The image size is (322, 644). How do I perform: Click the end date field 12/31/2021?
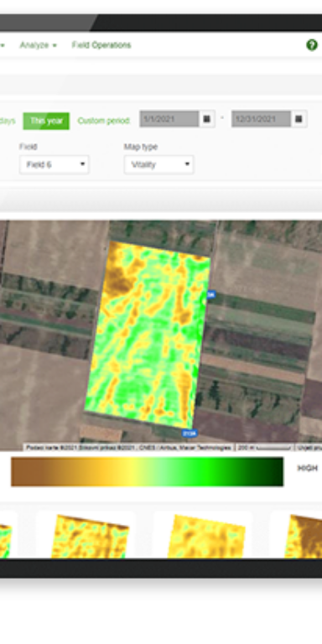(262, 119)
